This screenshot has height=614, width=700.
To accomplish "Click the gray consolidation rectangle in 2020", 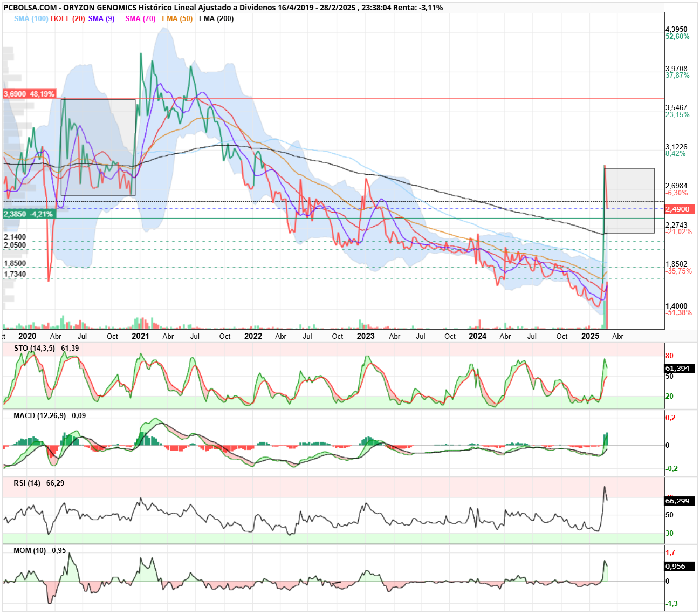I will point(98,147).
